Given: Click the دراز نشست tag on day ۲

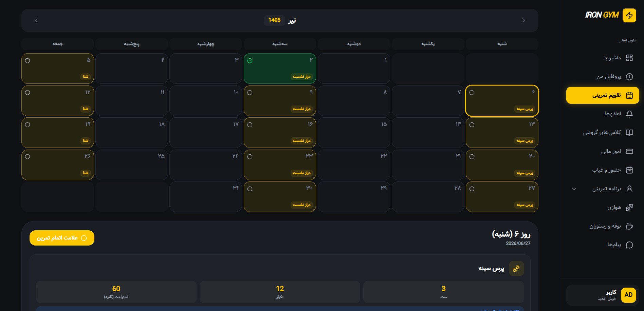Looking at the screenshot, I should pos(302,77).
